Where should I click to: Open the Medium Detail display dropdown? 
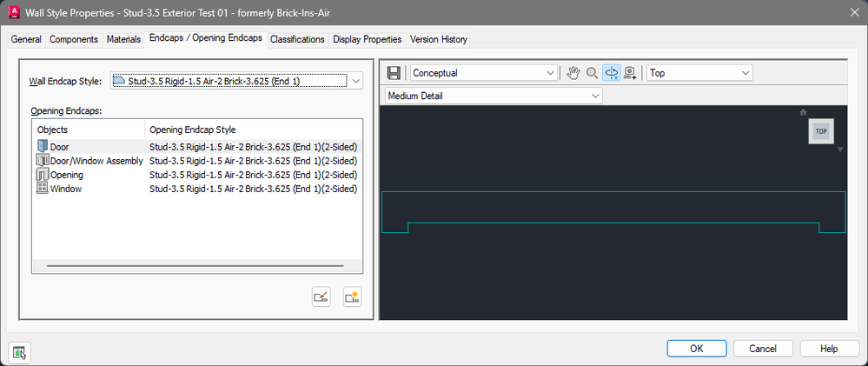tap(494, 96)
